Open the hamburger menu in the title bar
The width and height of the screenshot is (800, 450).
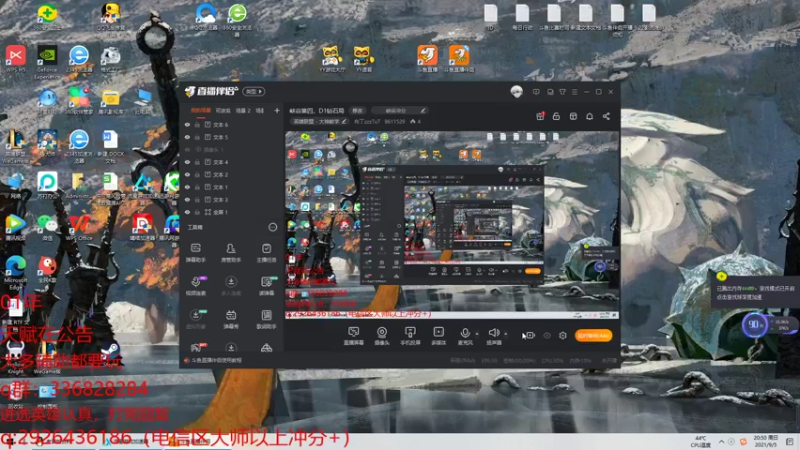(x=574, y=92)
